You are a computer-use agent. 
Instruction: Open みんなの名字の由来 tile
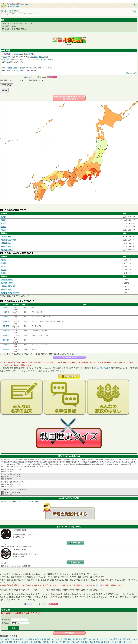pyautogui.click(x=21, y=397)
